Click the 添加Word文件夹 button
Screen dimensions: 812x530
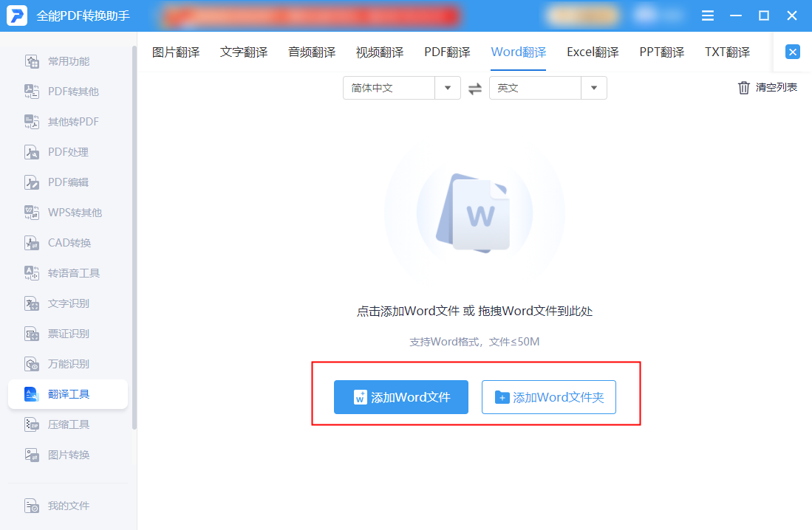548,397
